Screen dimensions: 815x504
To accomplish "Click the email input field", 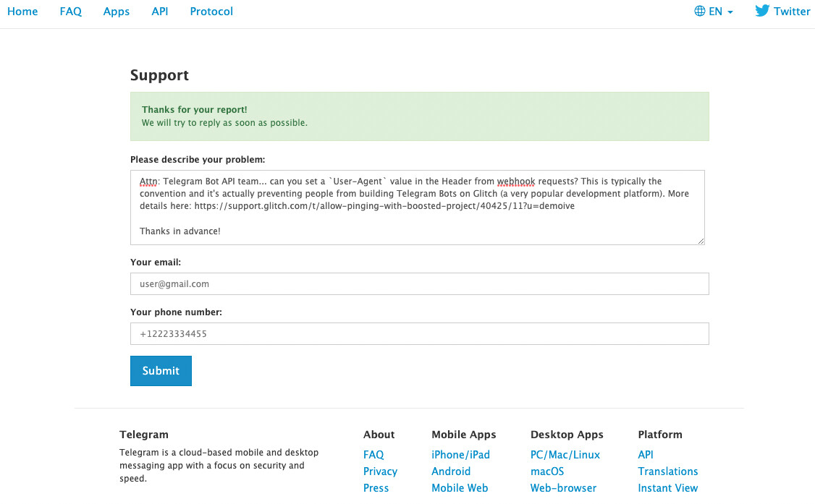I will click(x=420, y=284).
